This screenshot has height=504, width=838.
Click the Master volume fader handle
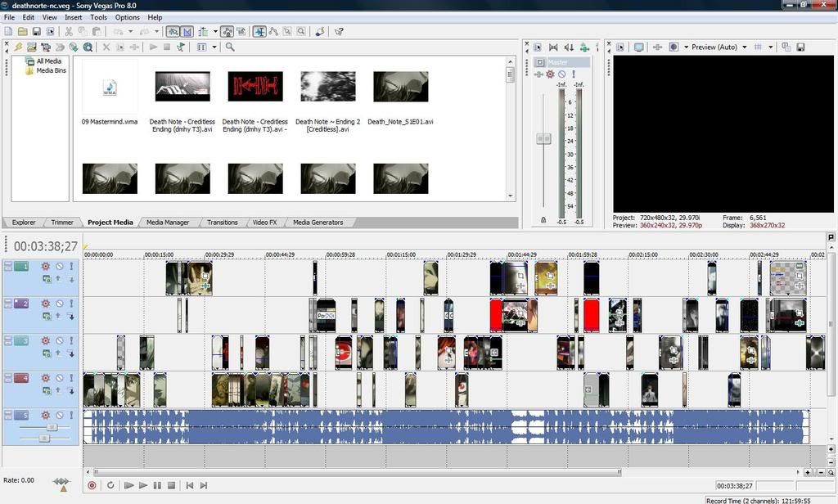point(543,139)
